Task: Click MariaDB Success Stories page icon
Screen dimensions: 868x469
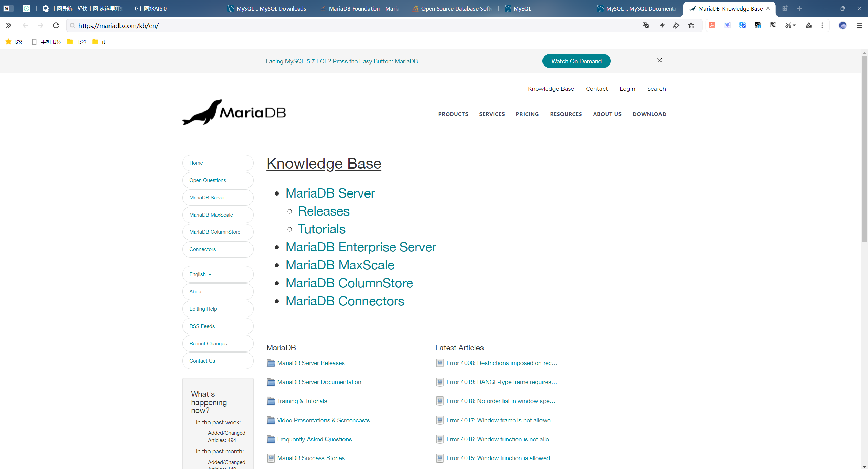Action: [x=271, y=458]
